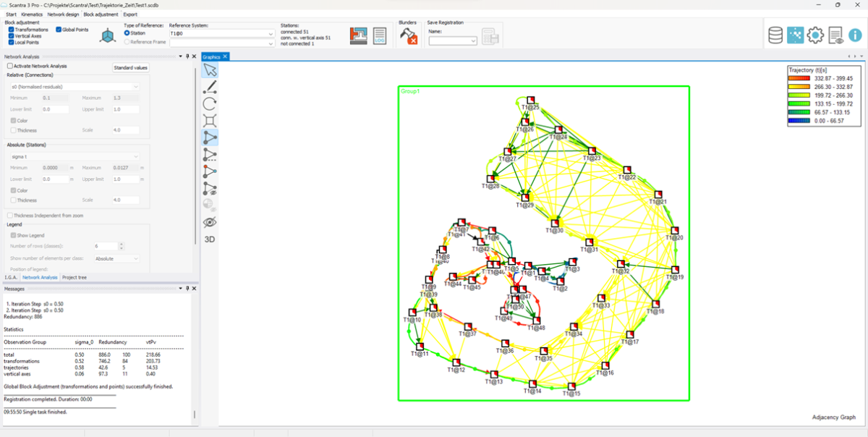
Task: Click the point cloud view icon
Action: point(795,35)
